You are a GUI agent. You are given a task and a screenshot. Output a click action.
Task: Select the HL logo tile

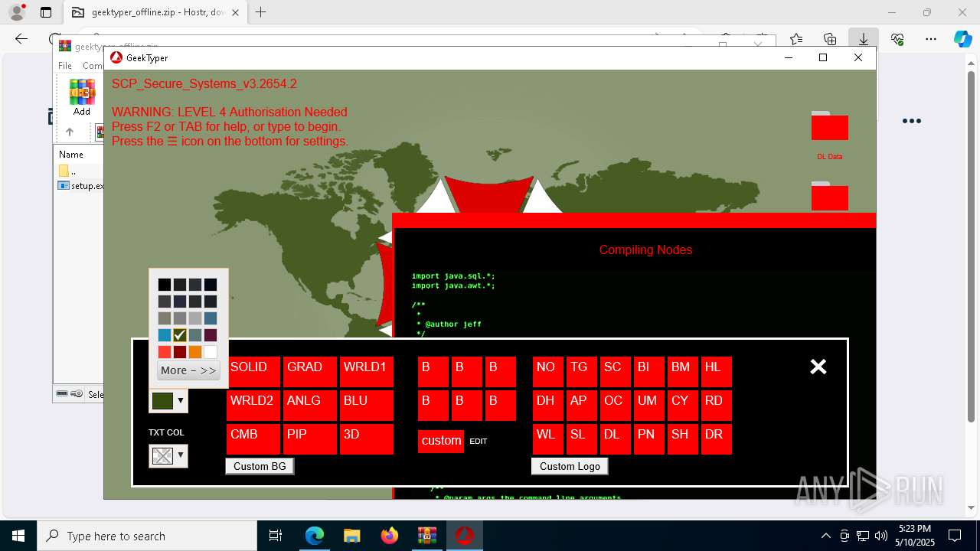coord(716,371)
